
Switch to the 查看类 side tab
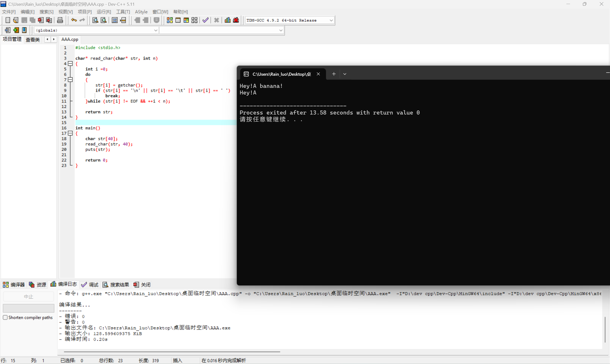33,40
